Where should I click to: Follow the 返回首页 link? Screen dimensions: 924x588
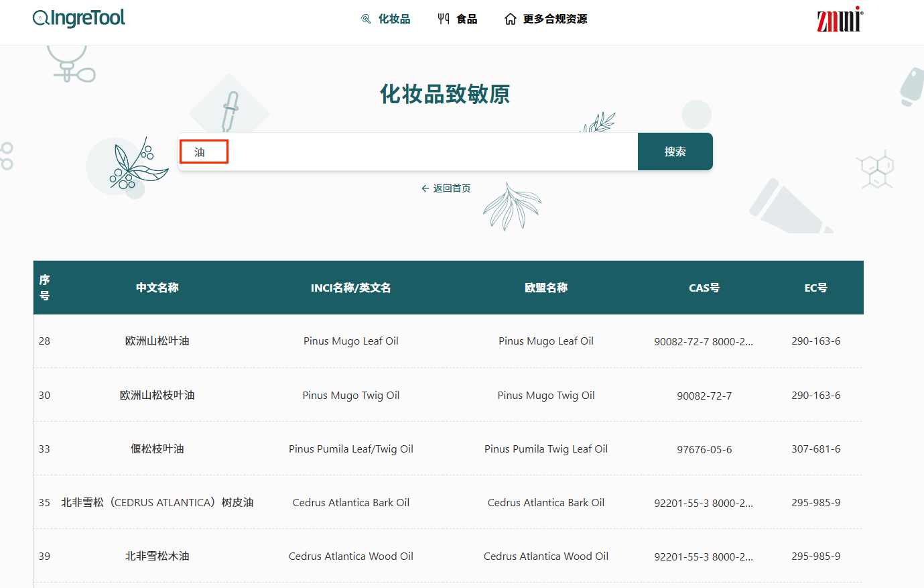tap(452, 188)
